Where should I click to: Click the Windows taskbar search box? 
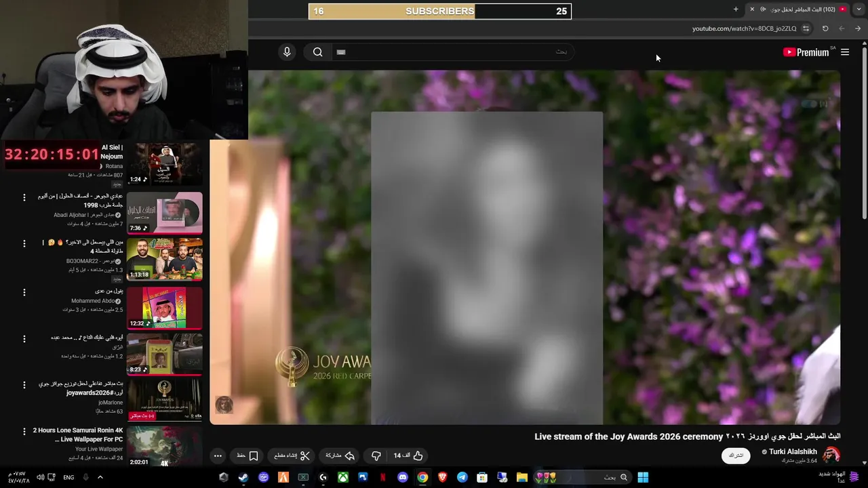583,477
